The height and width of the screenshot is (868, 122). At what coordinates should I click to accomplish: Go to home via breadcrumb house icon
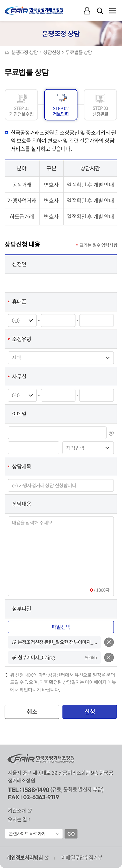click(7, 52)
